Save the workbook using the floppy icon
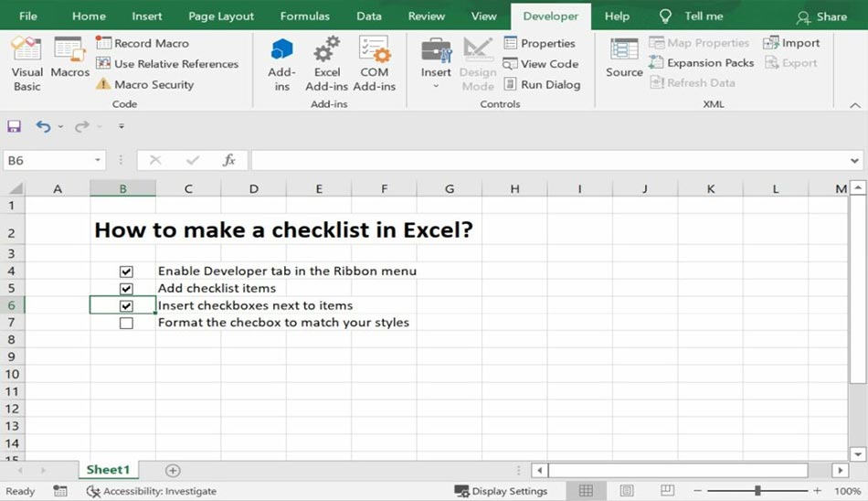The image size is (868, 501). coord(14,126)
